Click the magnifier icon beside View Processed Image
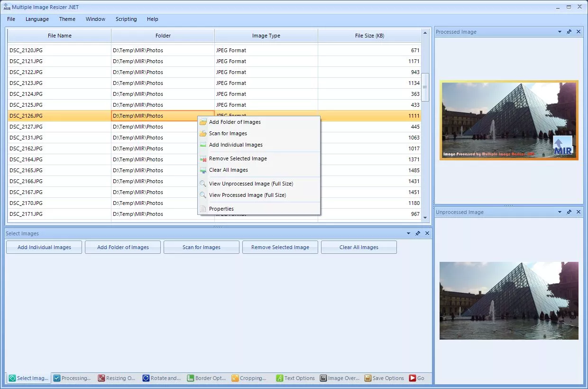This screenshot has height=389, width=588. 203,195
